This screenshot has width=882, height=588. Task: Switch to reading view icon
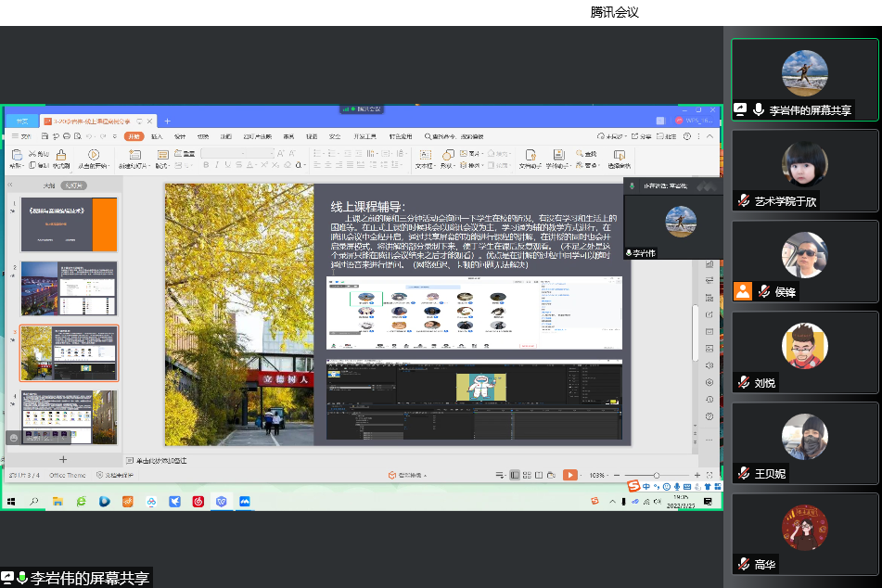click(539, 475)
